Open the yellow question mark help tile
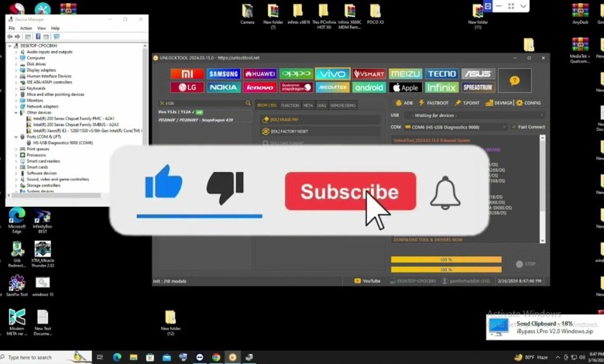This screenshot has height=364, width=604. click(x=515, y=81)
